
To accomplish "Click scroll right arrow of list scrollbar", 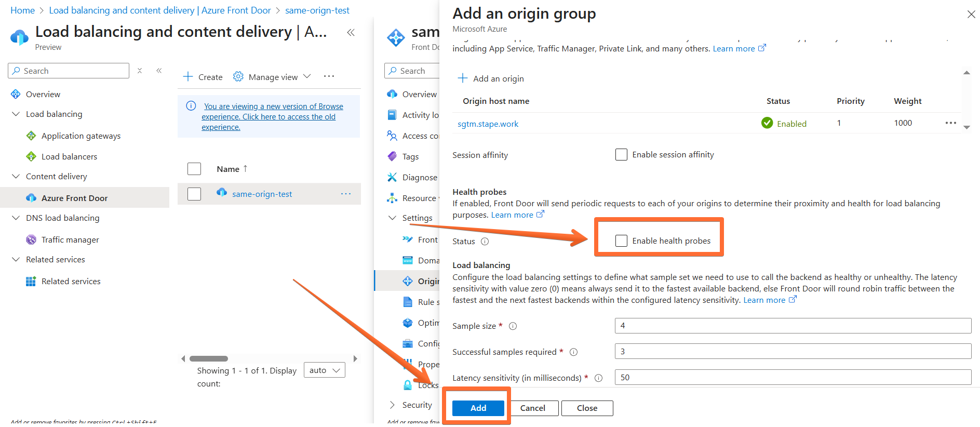I will click(355, 358).
